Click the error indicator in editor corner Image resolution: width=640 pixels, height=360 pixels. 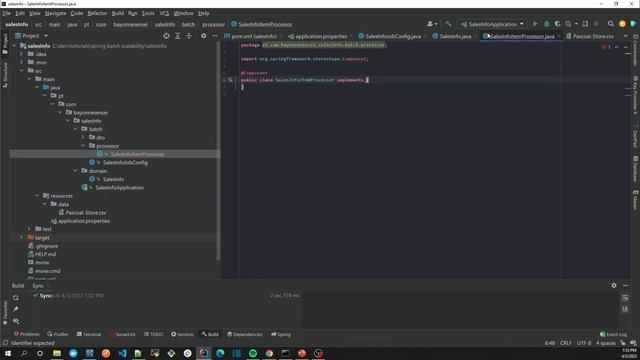point(606,47)
